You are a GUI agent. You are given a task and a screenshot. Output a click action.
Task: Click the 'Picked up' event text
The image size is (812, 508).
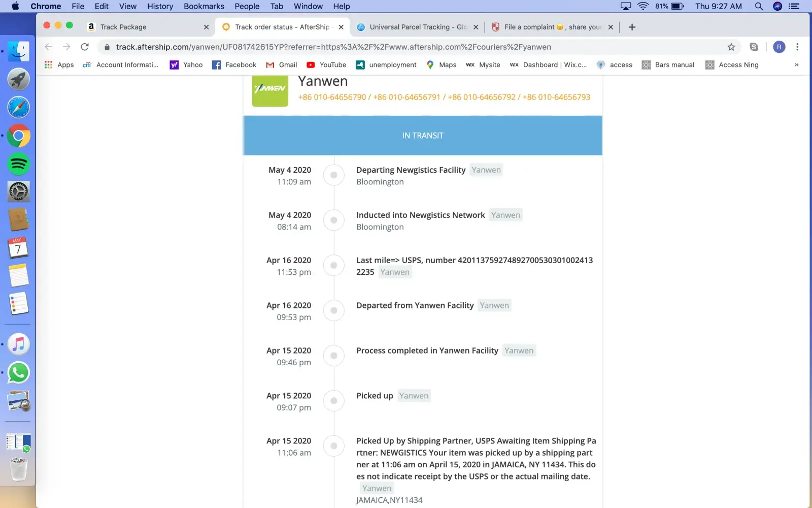(375, 396)
